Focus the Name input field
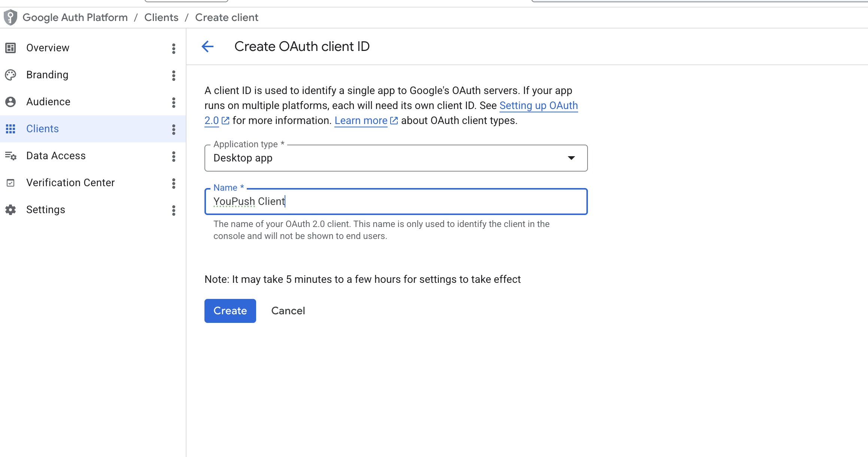This screenshot has height=457, width=868. click(396, 202)
